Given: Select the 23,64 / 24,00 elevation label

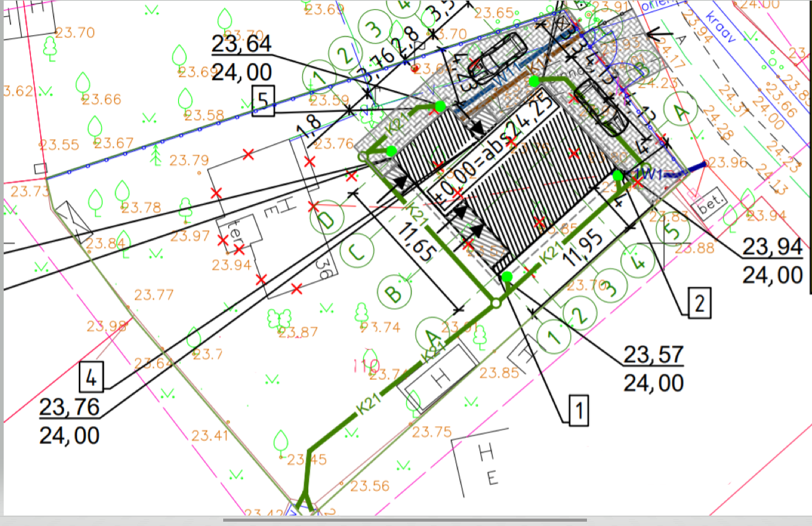Looking at the screenshot, I should coord(241,59).
